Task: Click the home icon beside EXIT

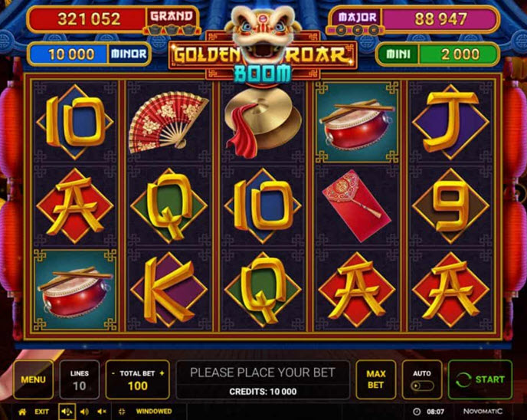Action: pos(22,412)
